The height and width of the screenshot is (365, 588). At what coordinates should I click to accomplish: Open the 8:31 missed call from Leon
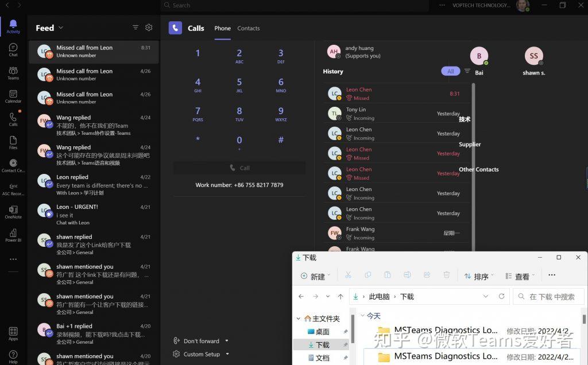pyautogui.click(x=94, y=51)
